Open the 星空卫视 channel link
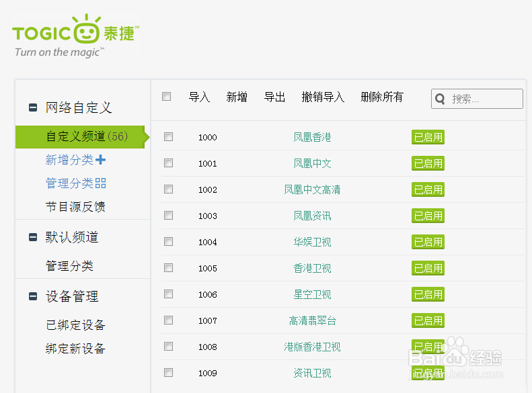The height and width of the screenshot is (393, 532). pos(312,294)
